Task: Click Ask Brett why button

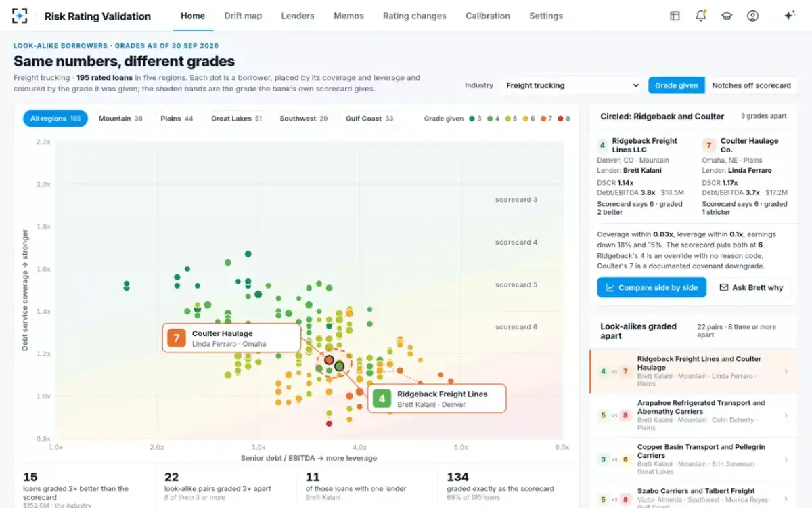Action: 750,287
